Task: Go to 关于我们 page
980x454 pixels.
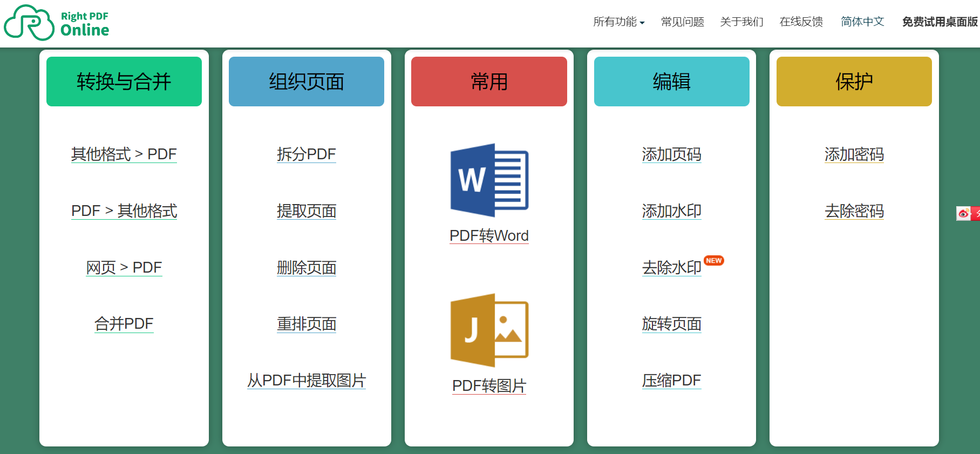Action: coord(741,22)
